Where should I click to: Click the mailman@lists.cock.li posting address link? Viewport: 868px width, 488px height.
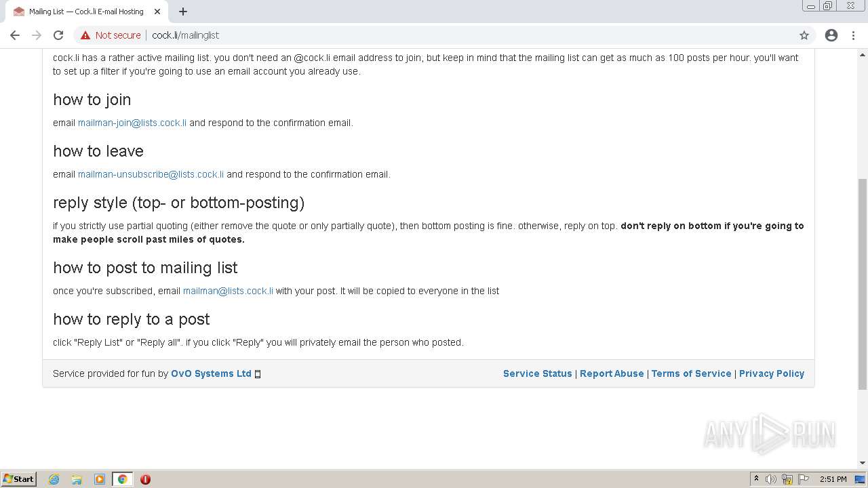coord(228,291)
